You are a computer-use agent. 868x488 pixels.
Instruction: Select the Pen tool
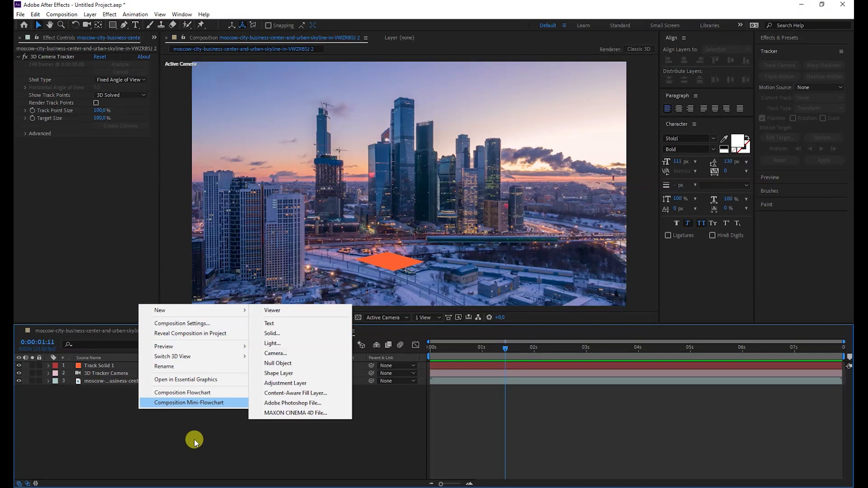(124, 25)
